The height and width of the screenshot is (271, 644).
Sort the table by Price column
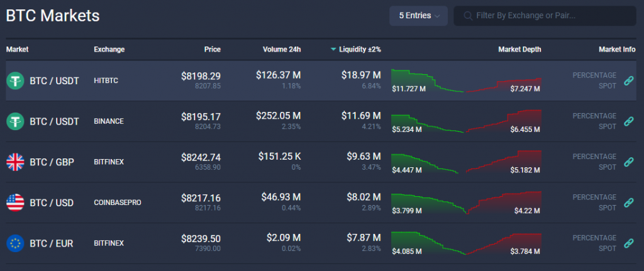click(212, 49)
